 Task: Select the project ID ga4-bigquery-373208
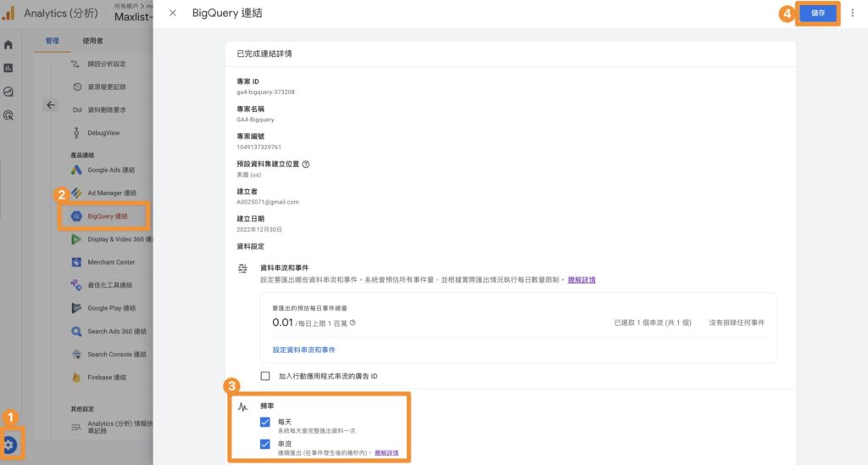coord(265,92)
